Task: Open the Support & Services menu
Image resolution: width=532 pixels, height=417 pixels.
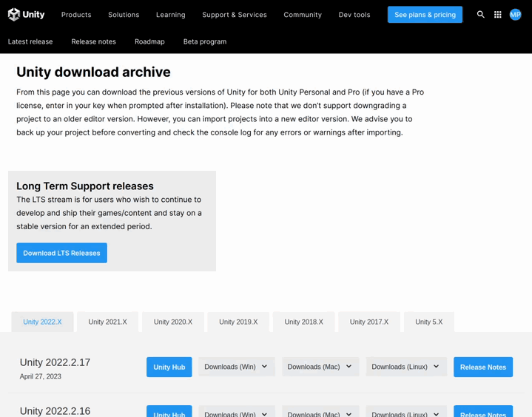Action: click(x=235, y=15)
